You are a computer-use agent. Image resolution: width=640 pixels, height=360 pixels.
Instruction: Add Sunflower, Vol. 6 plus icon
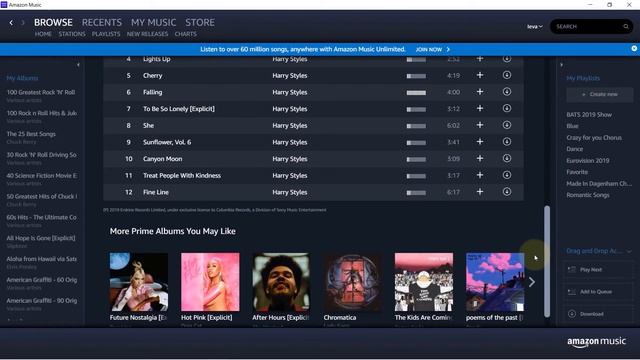tap(480, 142)
